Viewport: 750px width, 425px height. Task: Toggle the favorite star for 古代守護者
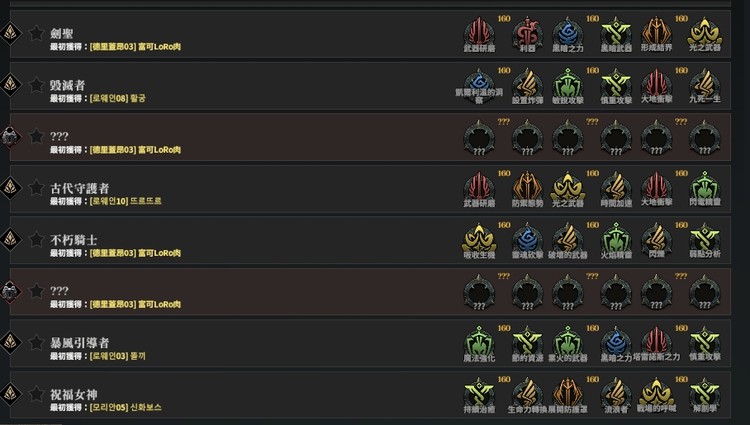36,187
